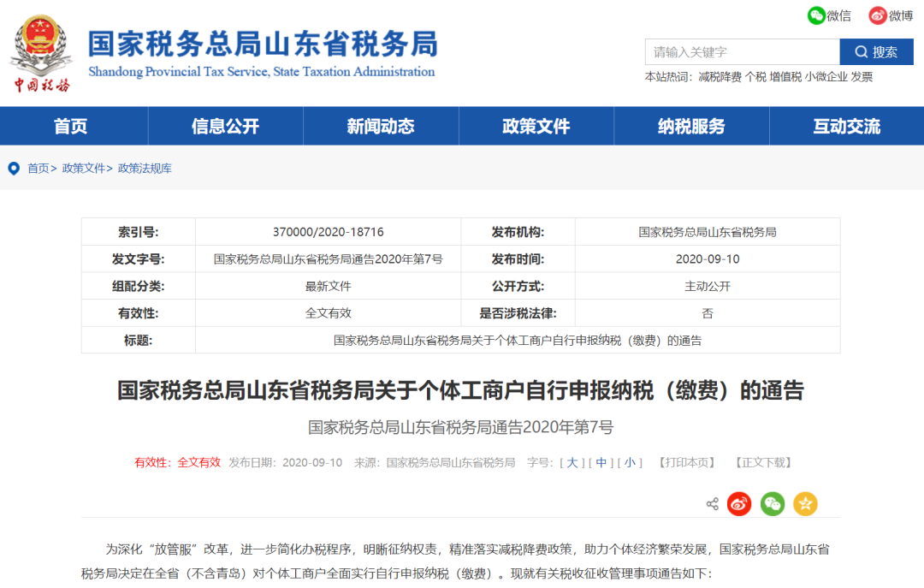Share article via green WeChat icon
Viewport: 924px width, 588px height.
point(772,503)
